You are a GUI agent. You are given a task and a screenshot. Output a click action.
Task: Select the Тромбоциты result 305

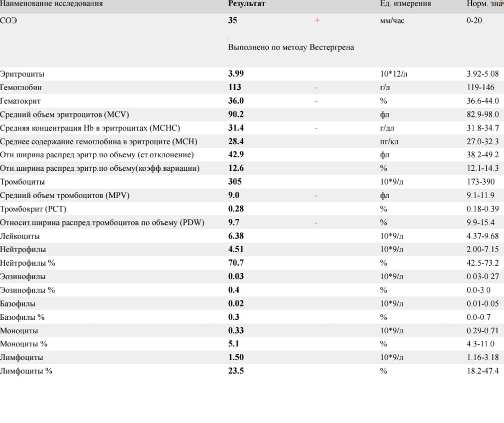click(x=235, y=182)
